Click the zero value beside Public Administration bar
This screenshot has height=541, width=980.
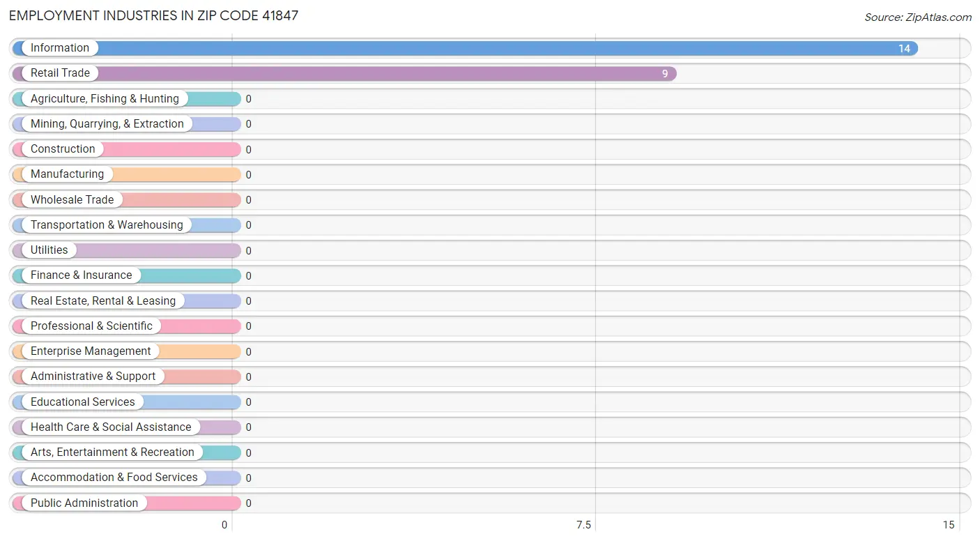(248, 503)
